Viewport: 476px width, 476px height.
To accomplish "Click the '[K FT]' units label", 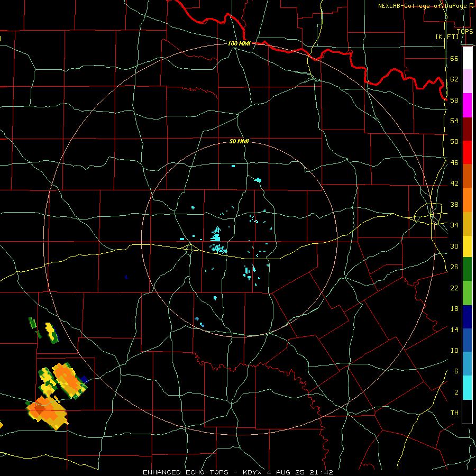I will pyautogui.click(x=447, y=36).
